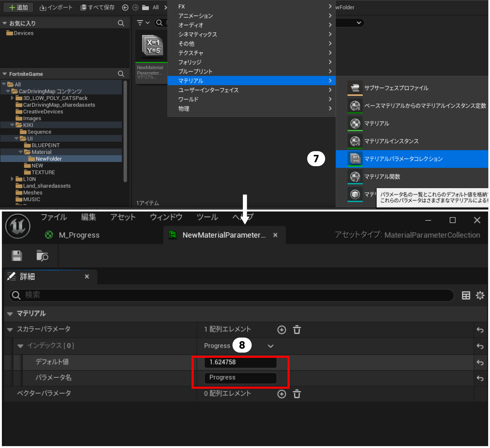This screenshot has height=448, width=490.
Task: Click the back navigation arrow in Content Browser
Action: [125, 8]
